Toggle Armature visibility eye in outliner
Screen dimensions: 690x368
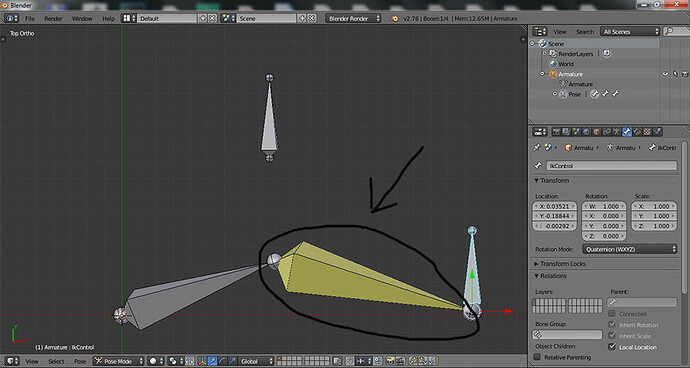665,74
